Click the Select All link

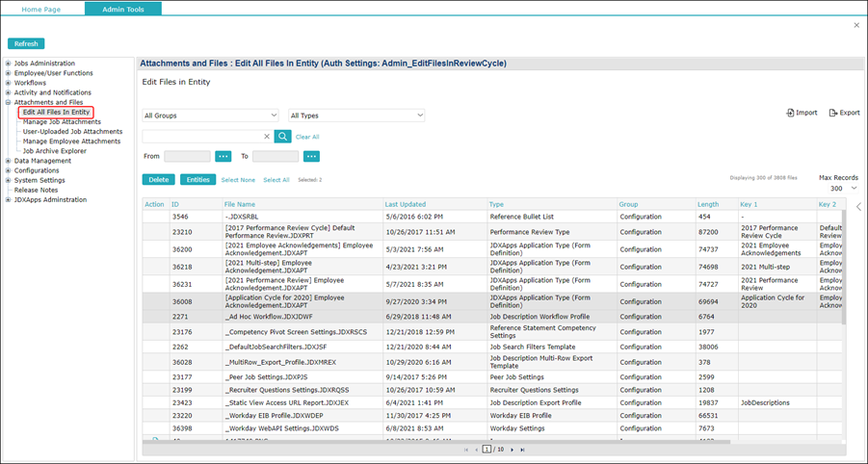coord(276,180)
